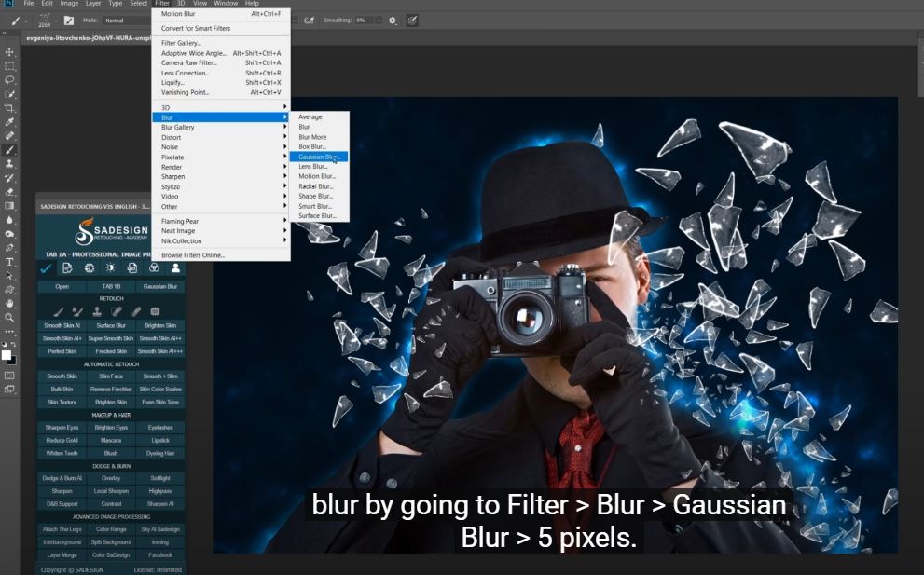
Task: Open the smoothing options gear
Action: tap(392, 20)
